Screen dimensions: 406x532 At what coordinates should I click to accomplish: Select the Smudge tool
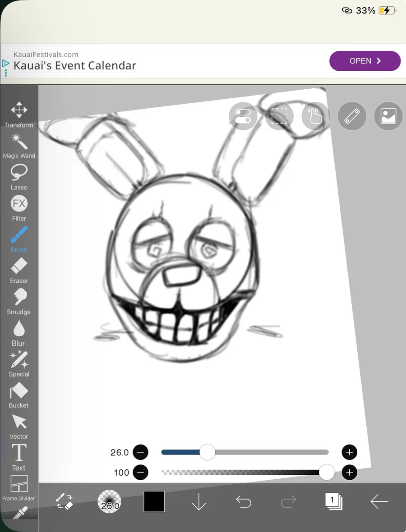[18, 302]
